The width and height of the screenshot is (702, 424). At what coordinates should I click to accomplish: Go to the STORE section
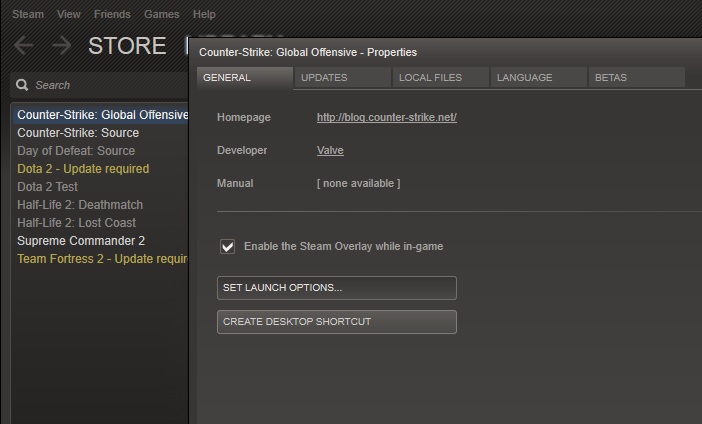tap(127, 46)
